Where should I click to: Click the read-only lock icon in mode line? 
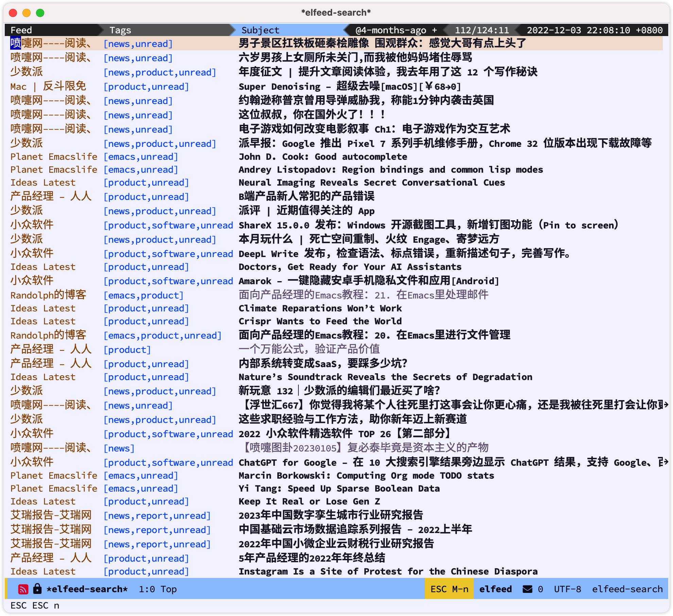37,588
